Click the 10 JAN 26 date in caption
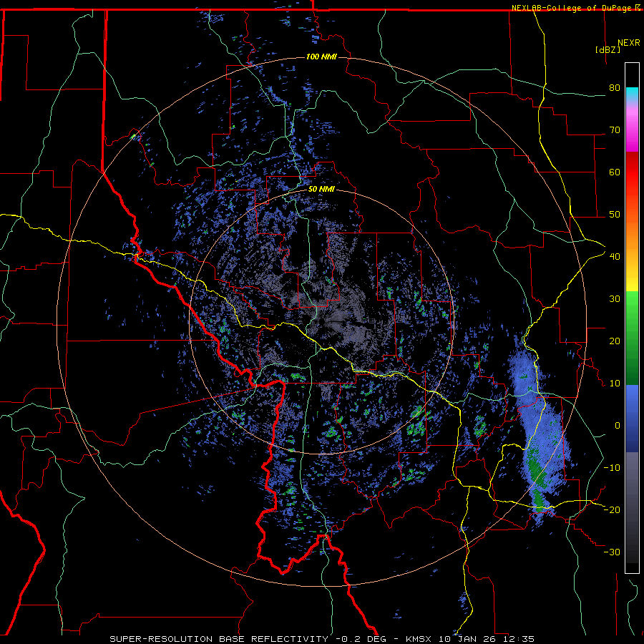This screenshot has width=644, height=644. click(x=466, y=639)
